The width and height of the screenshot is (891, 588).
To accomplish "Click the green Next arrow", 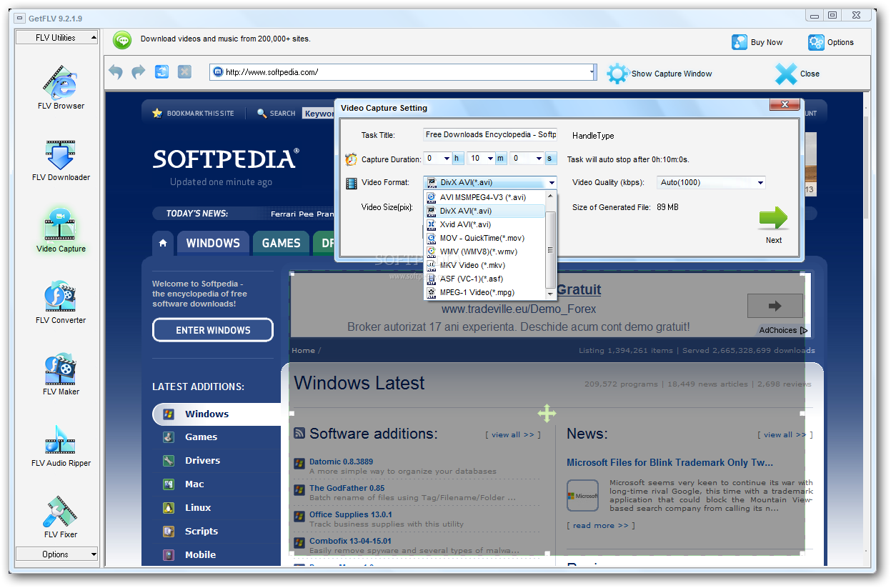I will [773, 218].
